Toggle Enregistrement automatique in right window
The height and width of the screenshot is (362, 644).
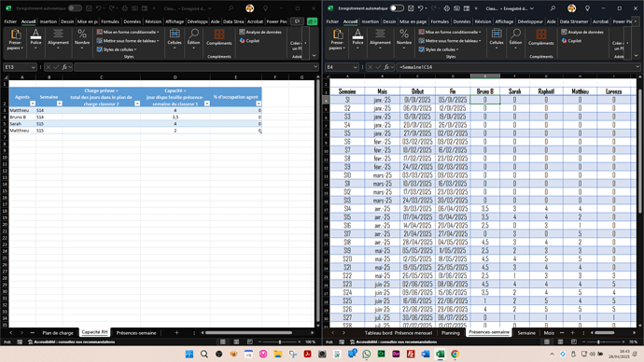[397, 8]
